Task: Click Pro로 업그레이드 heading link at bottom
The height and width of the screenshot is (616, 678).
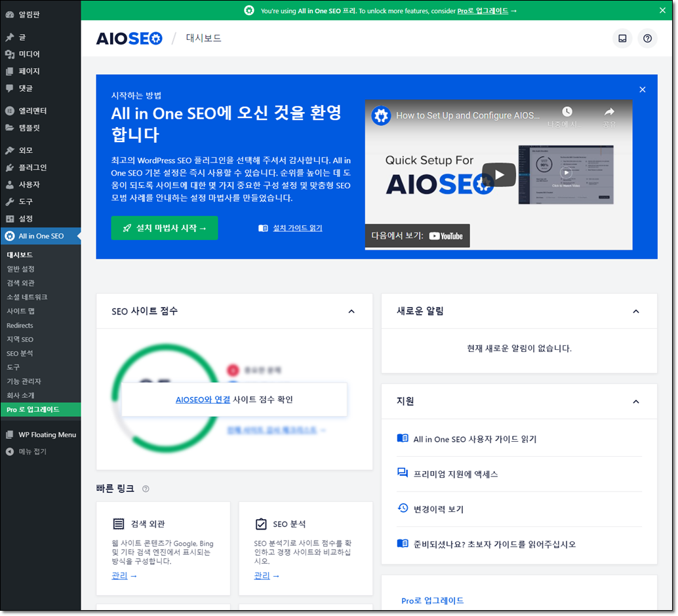Action: (432, 601)
